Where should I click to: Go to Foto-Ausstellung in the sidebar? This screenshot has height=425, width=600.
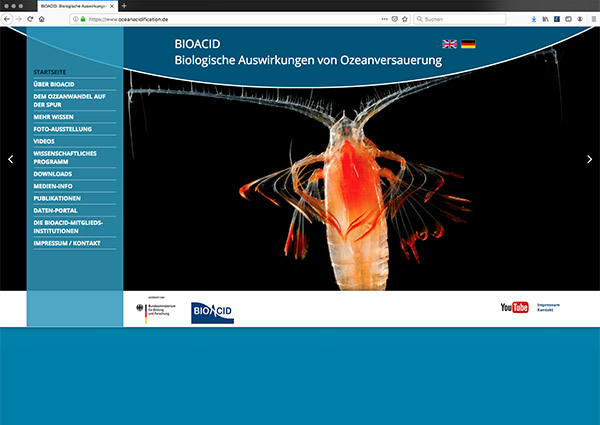(x=62, y=129)
